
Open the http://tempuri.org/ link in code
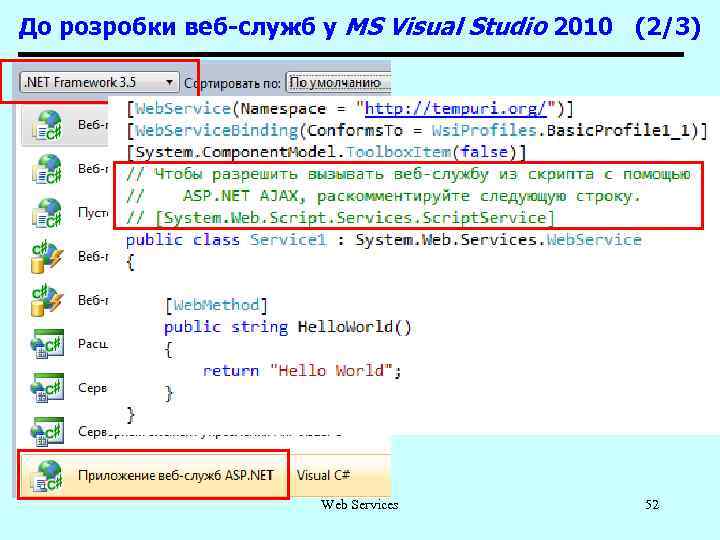pos(456,108)
